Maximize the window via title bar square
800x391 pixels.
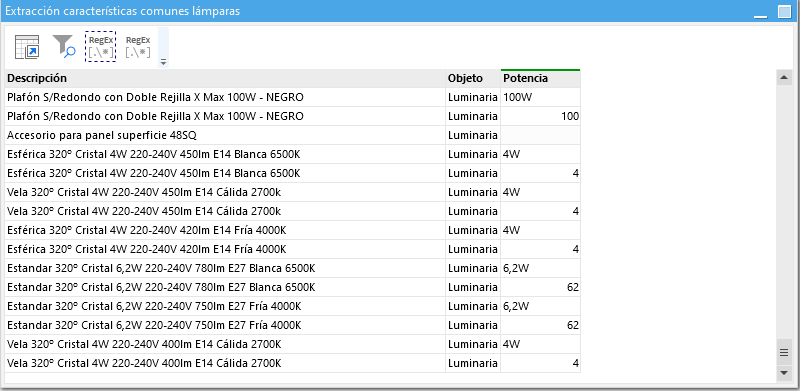pos(784,11)
